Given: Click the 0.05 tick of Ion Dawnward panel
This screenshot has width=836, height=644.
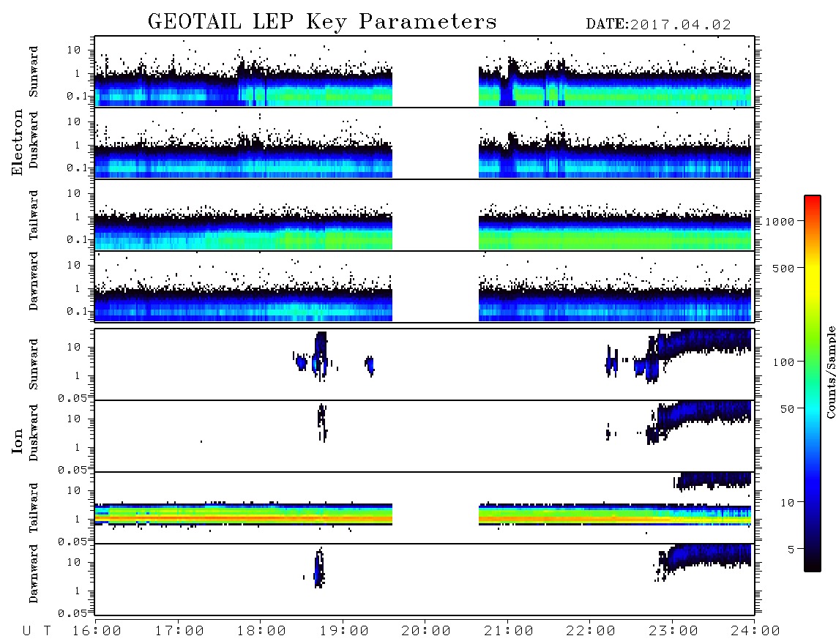Looking at the screenshot, I should coord(72,613).
